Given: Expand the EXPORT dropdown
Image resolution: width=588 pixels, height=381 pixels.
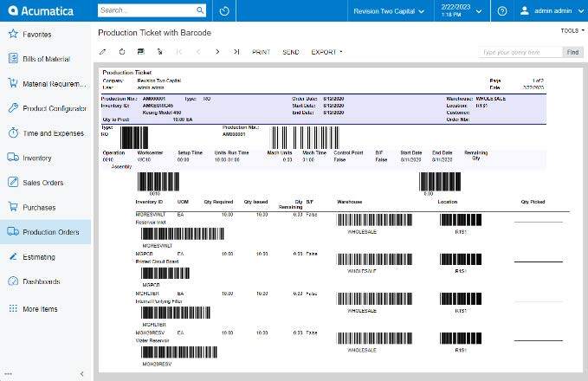Looking at the screenshot, I should click(326, 52).
